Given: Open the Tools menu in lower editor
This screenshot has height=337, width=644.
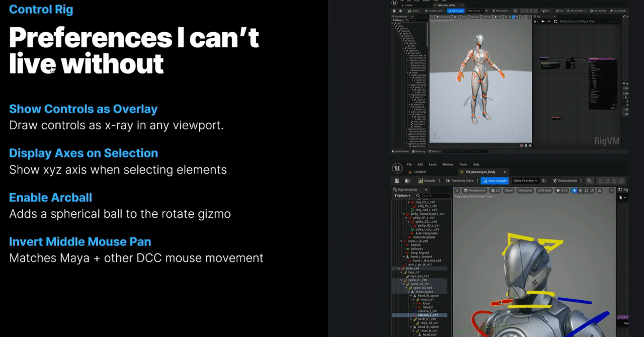Looking at the screenshot, I should pos(463,164).
